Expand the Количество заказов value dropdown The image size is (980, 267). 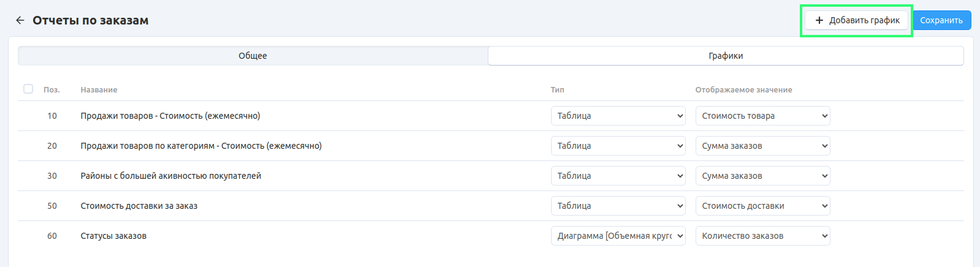(x=762, y=236)
